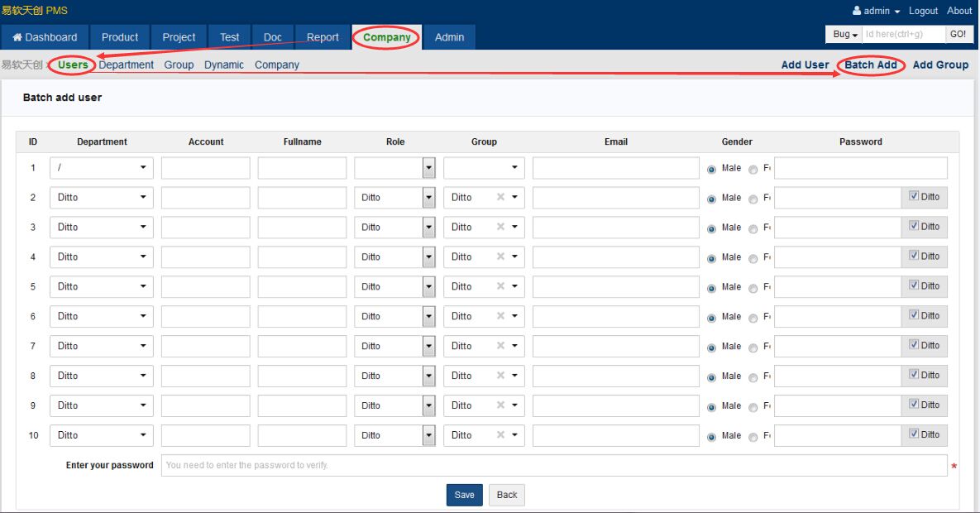
Task: Select the Male radio button in row 1
Action: click(711, 170)
